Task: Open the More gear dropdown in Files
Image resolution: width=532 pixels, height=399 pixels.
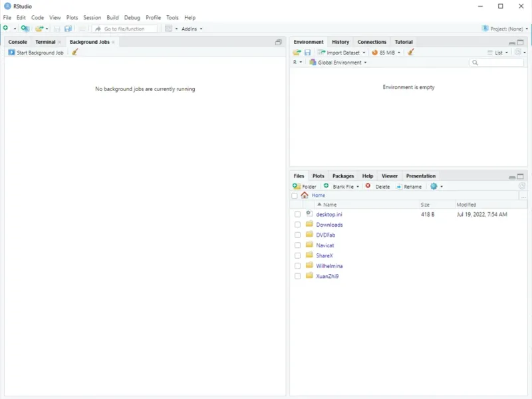Action: (x=436, y=186)
